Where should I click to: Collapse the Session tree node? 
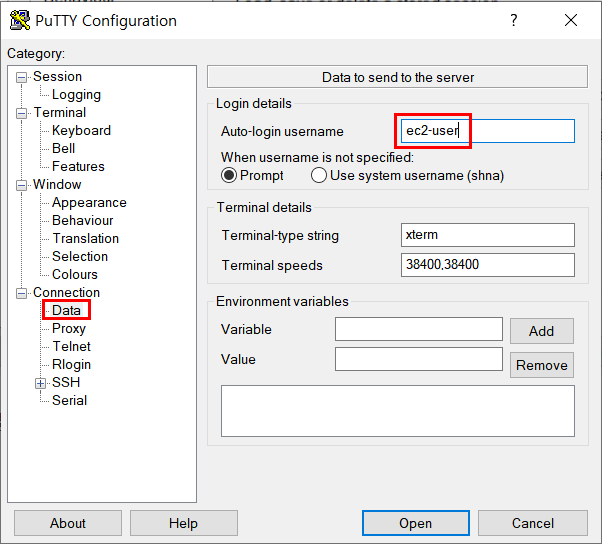(x=22, y=77)
